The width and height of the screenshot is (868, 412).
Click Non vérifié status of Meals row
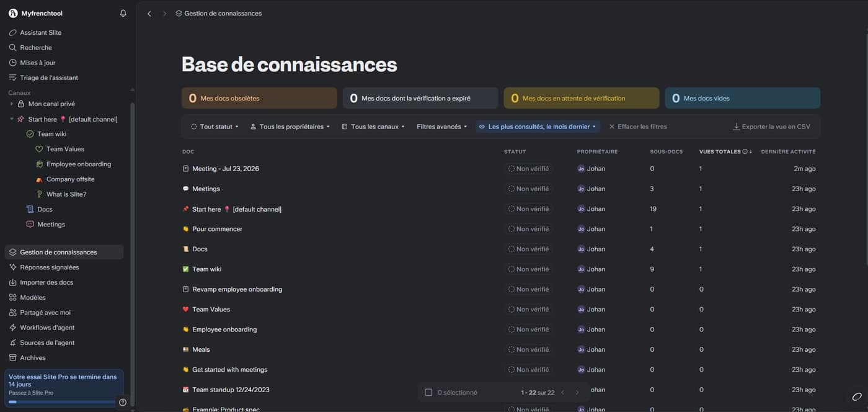point(528,349)
